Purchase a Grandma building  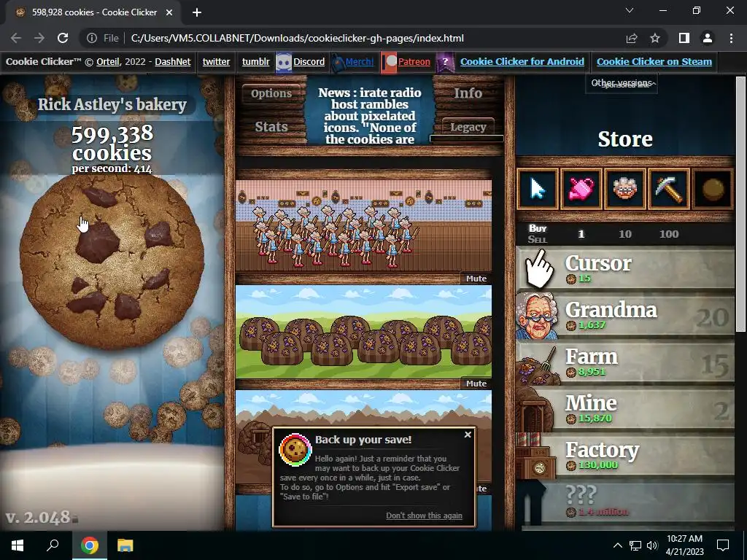click(625, 316)
